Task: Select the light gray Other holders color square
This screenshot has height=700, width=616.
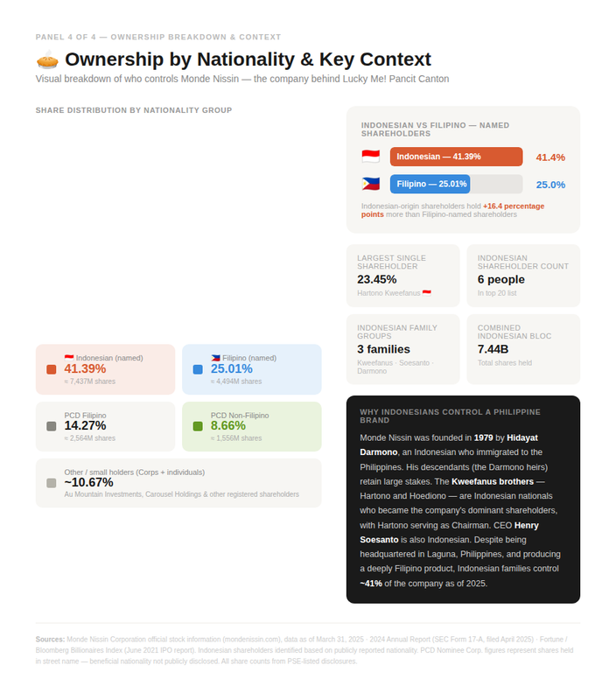Action: [52, 483]
